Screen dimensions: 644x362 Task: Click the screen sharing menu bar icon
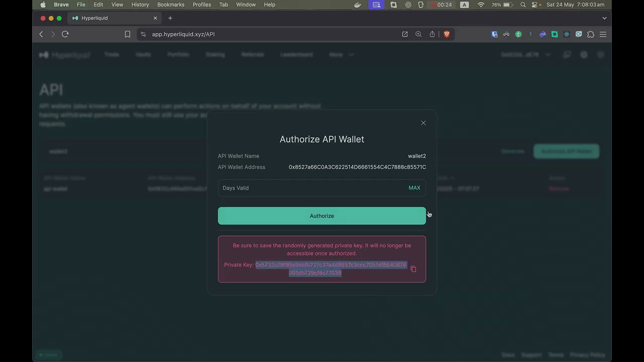pyautogui.click(x=375, y=5)
